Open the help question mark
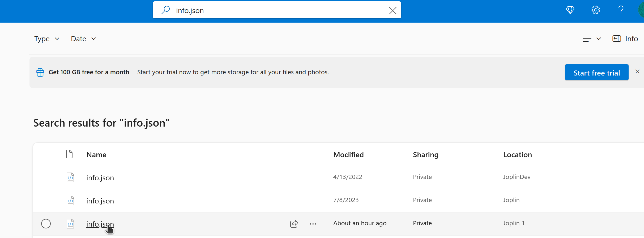 click(x=621, y=10)
